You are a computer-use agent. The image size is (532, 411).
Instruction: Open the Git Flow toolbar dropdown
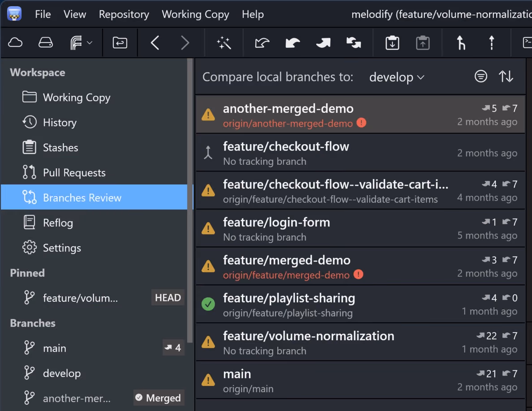[x=81, y=43]
